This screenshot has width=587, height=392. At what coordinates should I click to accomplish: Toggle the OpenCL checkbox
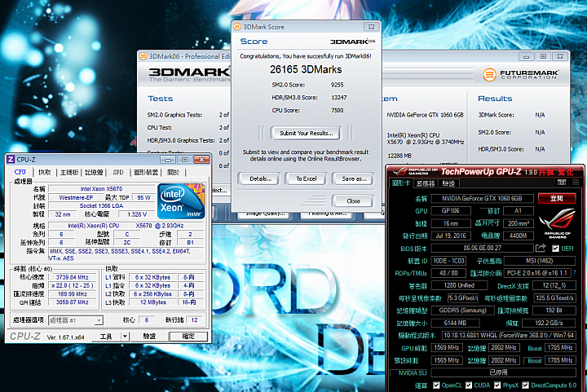pyautogui.click(x=436, y=385)
